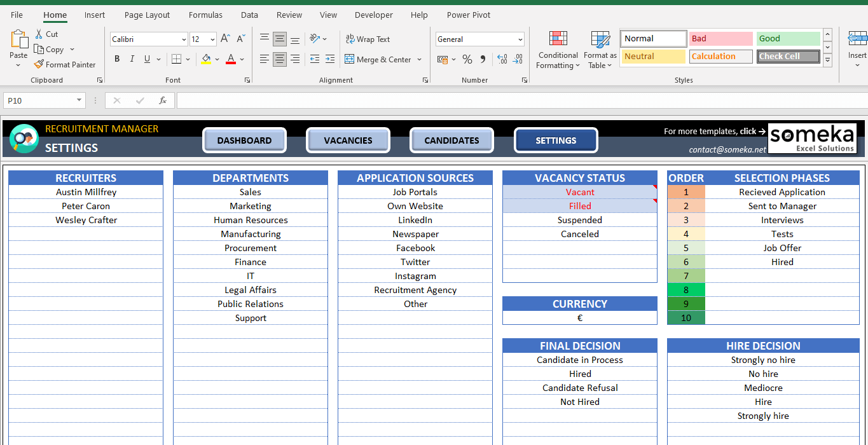Apply Percent Style formatting
This screenshot has height=445, width=868.
tap(467, 58)
